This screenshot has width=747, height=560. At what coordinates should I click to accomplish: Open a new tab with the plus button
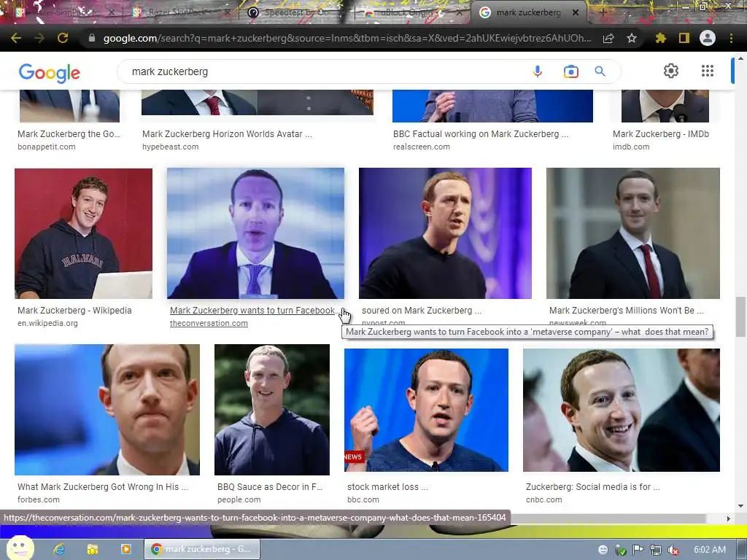point(603,12)
